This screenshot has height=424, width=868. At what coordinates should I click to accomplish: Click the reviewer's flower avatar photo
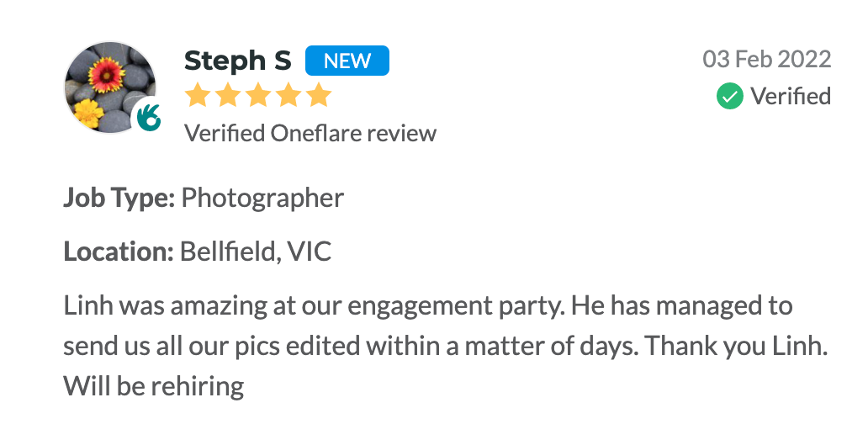click(x=107, y=84)
